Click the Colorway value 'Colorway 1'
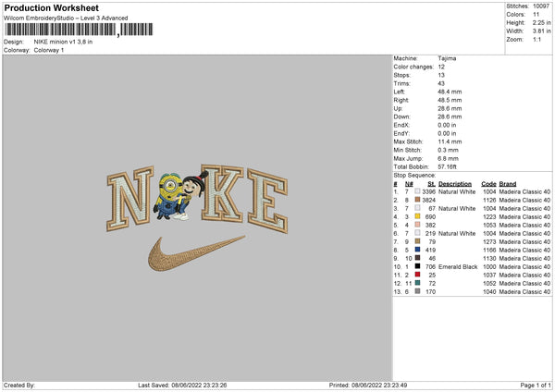Image resolution: width=555 pixels, height=392 pixels. coord(49,50)
